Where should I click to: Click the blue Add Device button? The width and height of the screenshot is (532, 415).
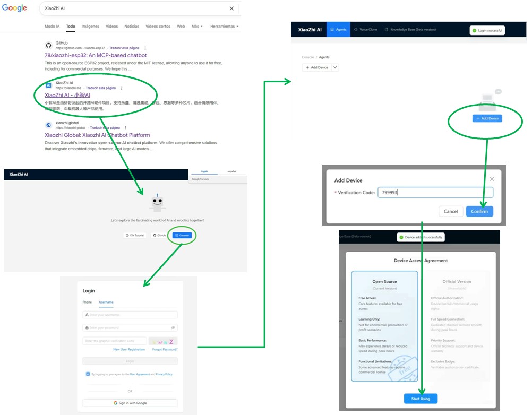click(x=487, y=118)
